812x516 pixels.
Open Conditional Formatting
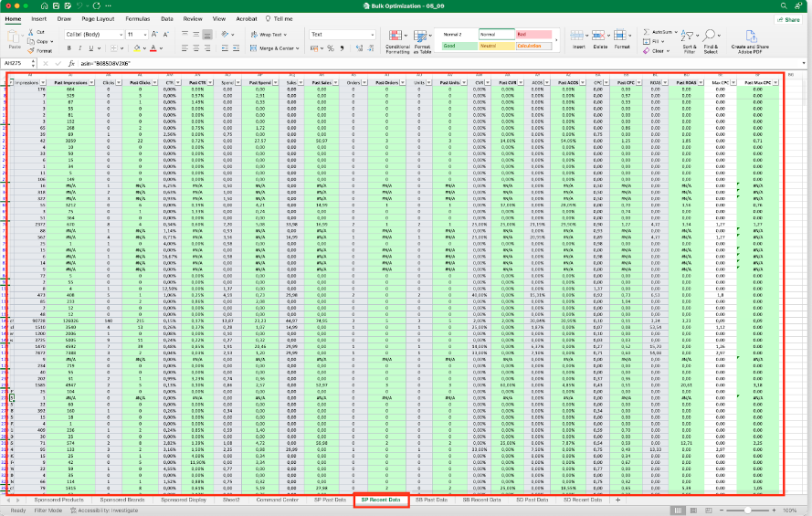pos(397,41)
